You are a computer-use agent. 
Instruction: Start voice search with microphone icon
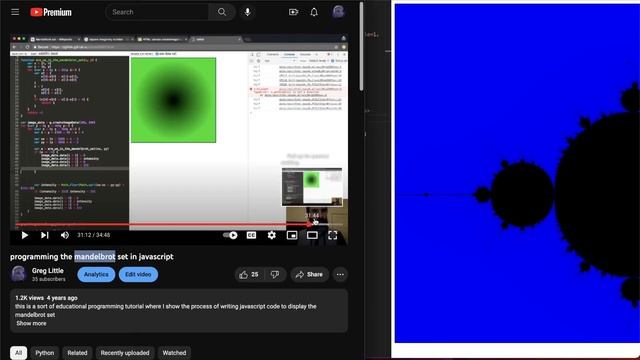[247, 12]
